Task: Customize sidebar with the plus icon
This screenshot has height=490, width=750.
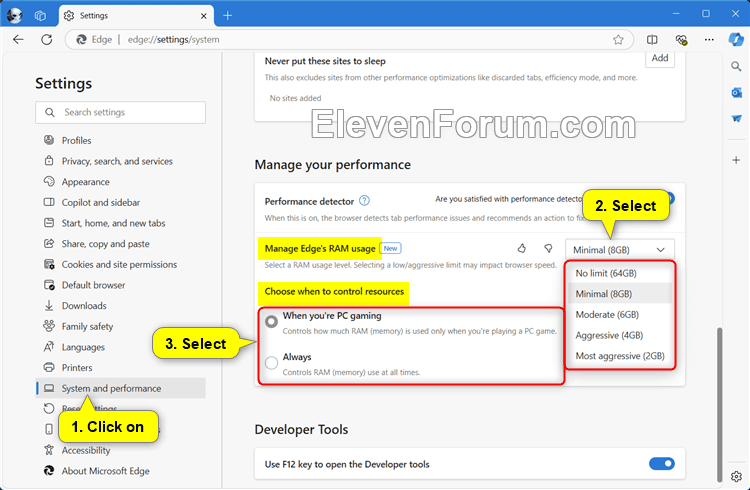Action: [736, 160]
